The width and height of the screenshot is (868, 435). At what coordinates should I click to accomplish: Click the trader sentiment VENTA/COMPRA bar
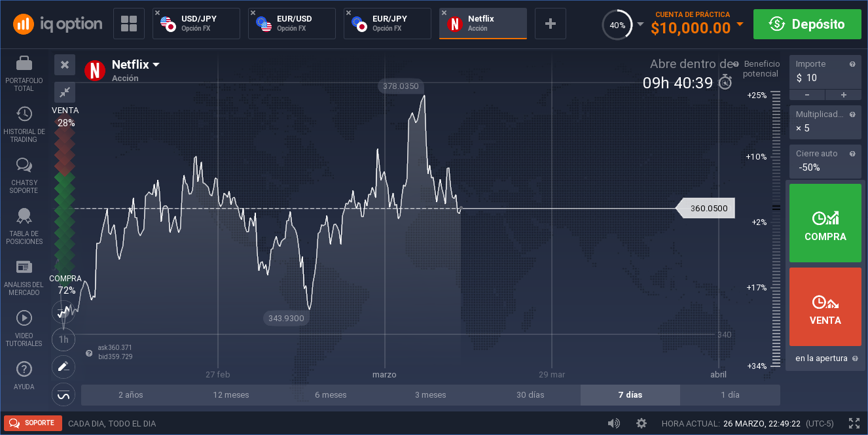65,200
